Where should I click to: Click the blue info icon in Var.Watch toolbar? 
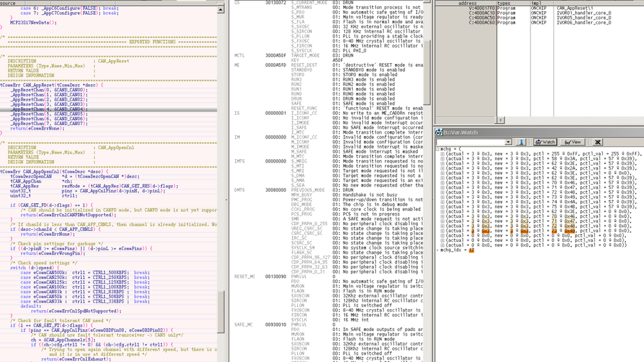521,142
